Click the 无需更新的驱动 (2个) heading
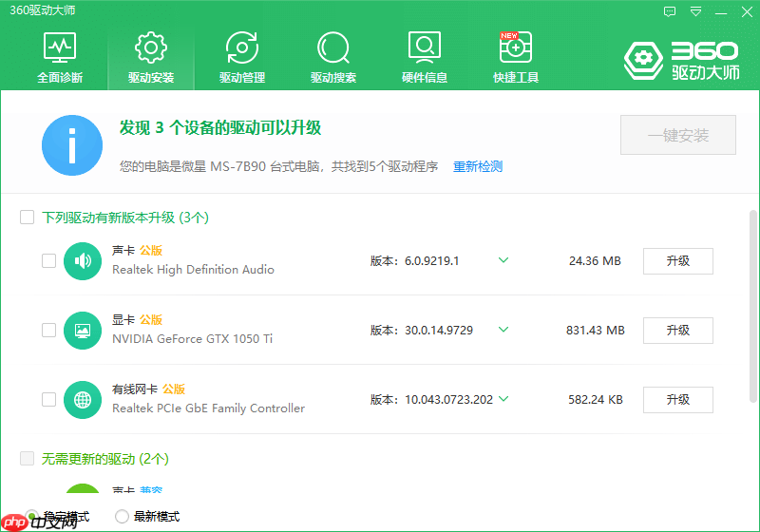Screen dimensions: 760x532 105,459
